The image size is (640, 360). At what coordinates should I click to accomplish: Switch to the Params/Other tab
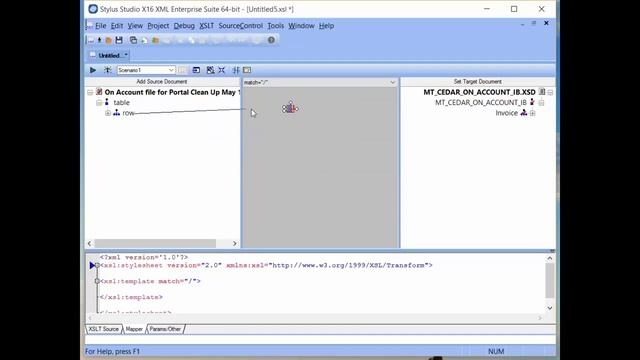[x=165, y=329]
